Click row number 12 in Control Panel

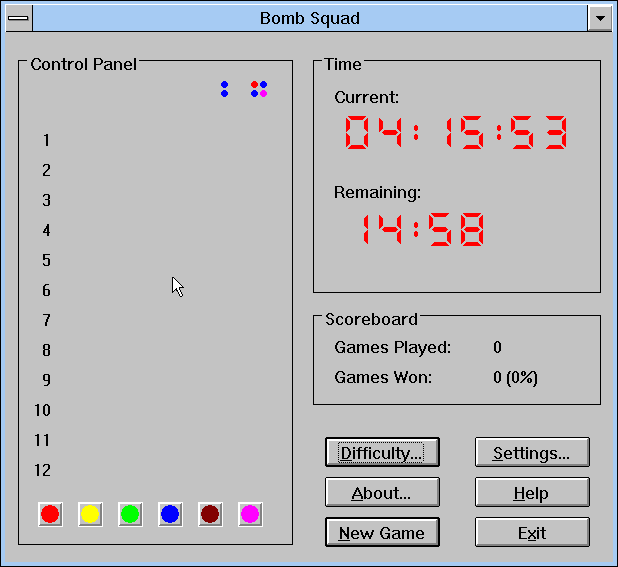pos(42,470)
